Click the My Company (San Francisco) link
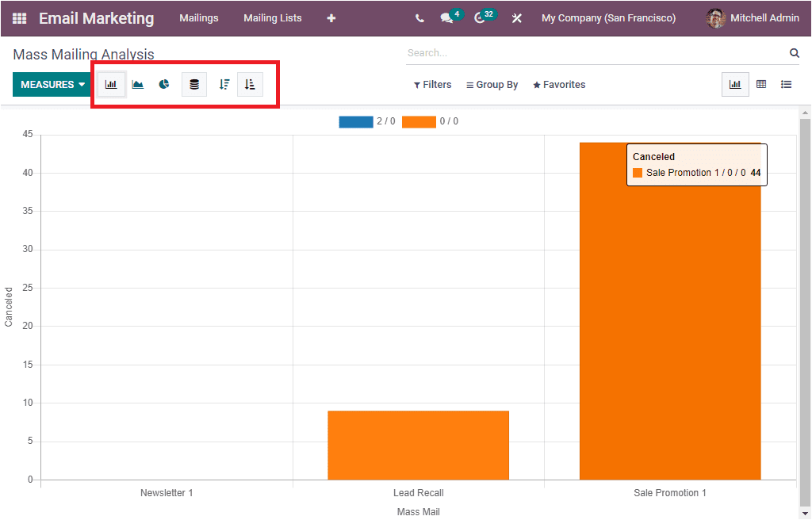 (608, 17)
